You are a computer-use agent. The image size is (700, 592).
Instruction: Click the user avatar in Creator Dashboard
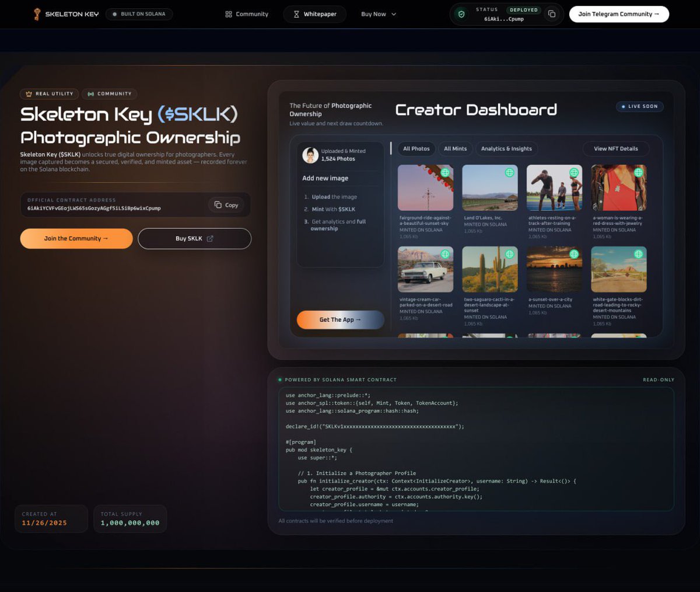(310, 155)
